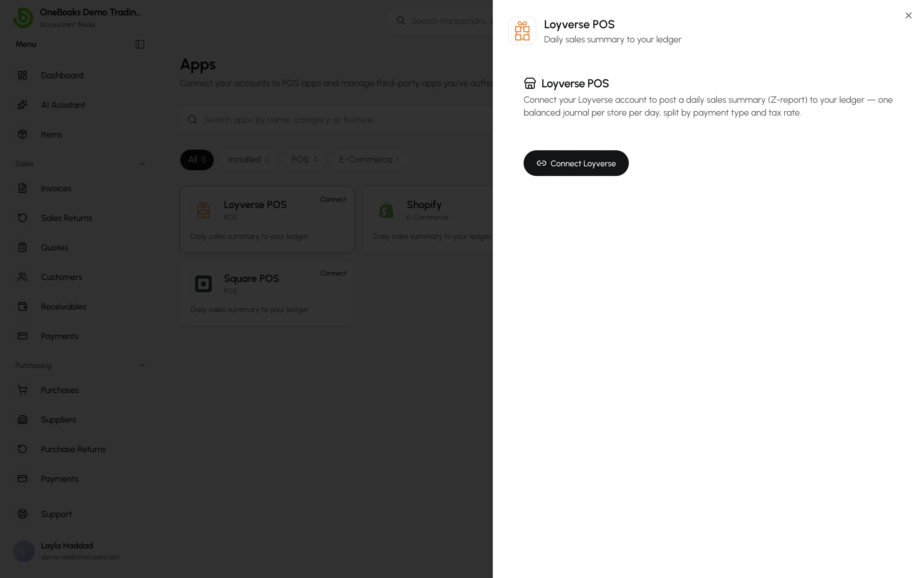Click the AI Assistant sparkle icon
The width and height of the screenshot is (924, 578).
click(x=22, y=105)
